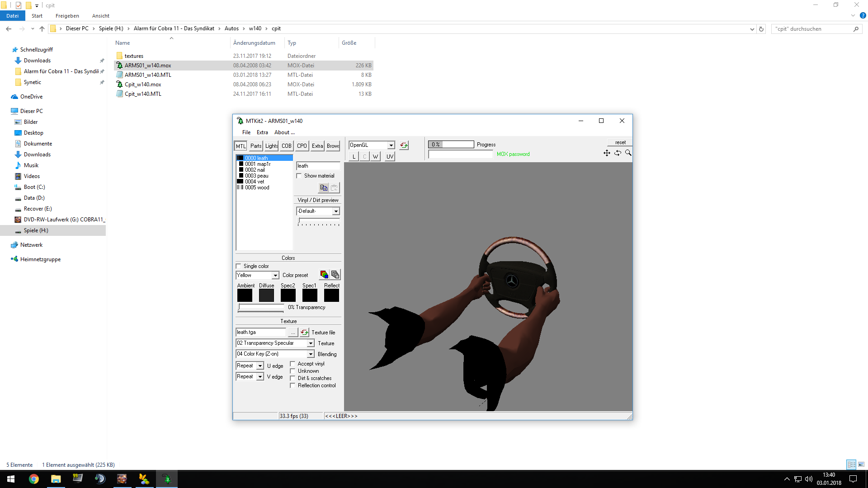
Task: Click the Transparency slider
Action: 261,308
